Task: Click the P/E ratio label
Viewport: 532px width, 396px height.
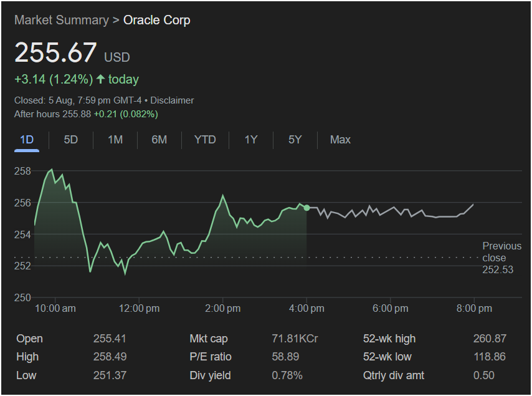Action: (211, 357)
